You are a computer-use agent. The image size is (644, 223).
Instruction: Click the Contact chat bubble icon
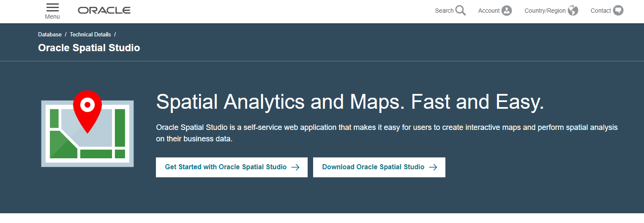point(618,11)
